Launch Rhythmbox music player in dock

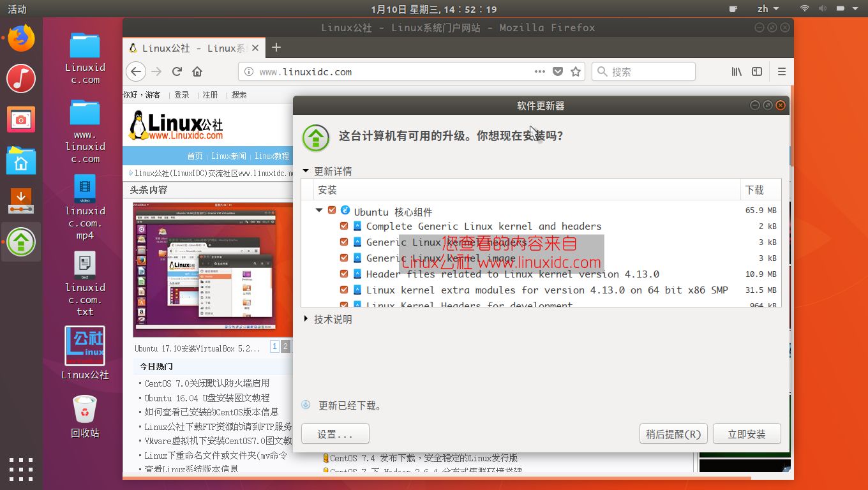click(x=21, y=78)
